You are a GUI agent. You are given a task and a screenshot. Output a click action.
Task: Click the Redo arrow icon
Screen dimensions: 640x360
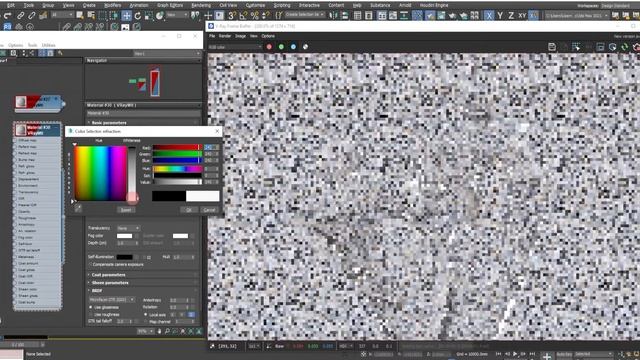point(7,16)
